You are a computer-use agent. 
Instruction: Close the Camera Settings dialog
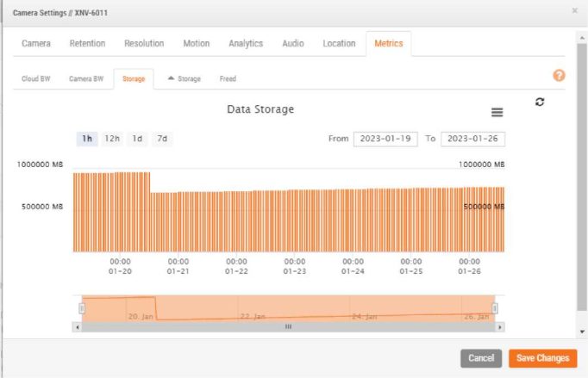[575, 11]
